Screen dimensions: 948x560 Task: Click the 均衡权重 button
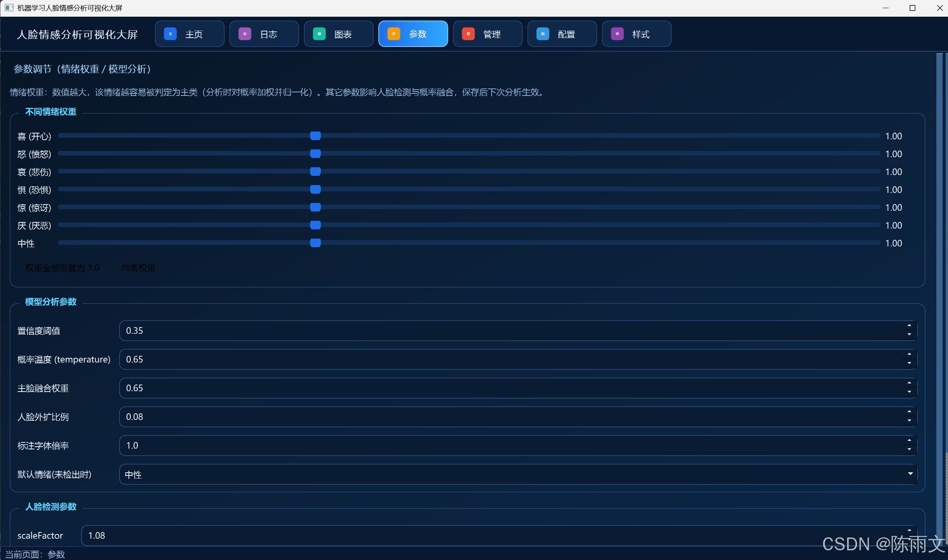tap(139, 268)
